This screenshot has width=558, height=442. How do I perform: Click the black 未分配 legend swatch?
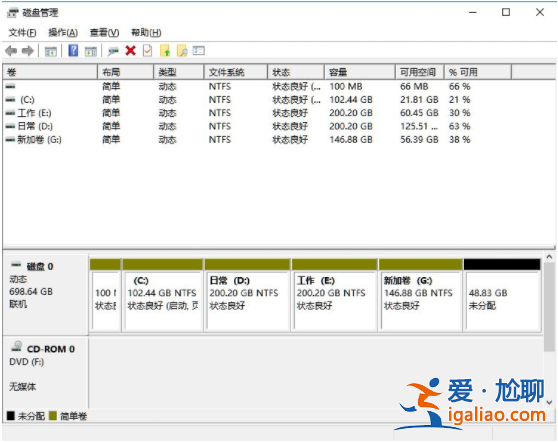coord(11,415)
